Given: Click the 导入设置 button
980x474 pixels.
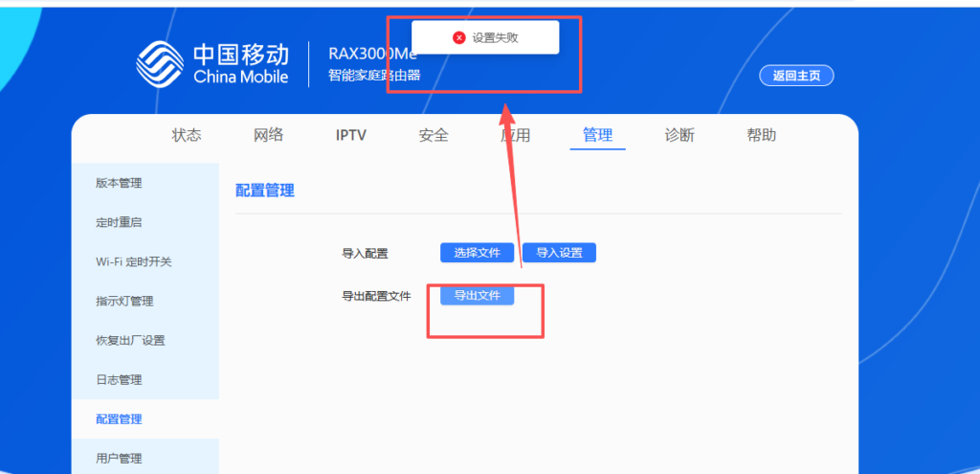Looking at the screenshot, I should pyautogui.click(x=559, y=253).
